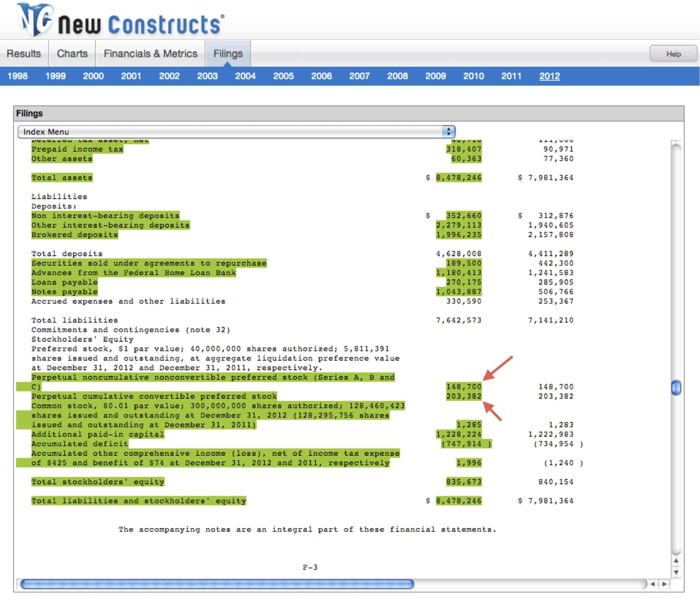Click vertical scrollbar up arrow

point(676,561)
